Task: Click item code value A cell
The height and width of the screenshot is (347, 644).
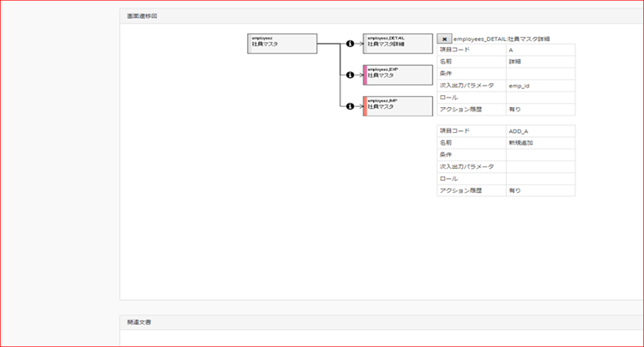Action: click(x=540, y=51)
